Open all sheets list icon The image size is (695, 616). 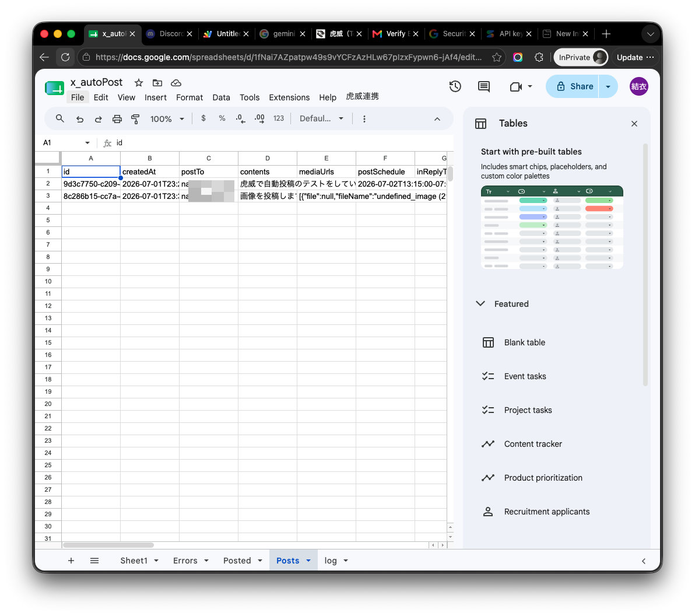pos(94,561)
